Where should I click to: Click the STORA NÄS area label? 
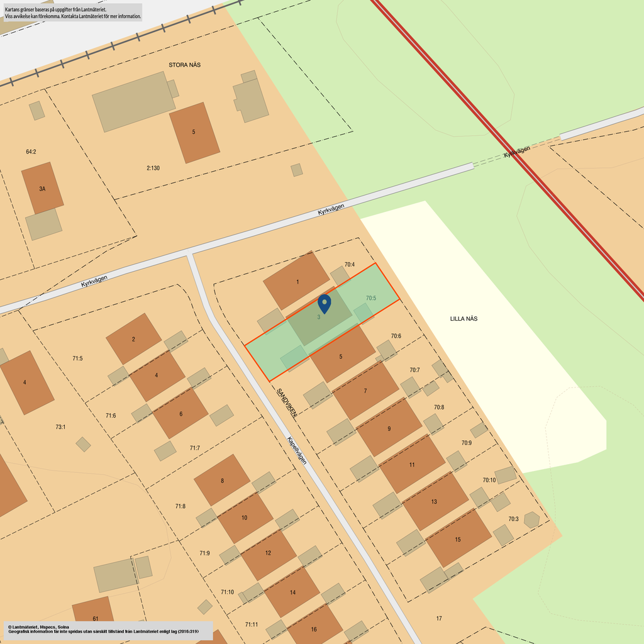click(x=184, y=65)
